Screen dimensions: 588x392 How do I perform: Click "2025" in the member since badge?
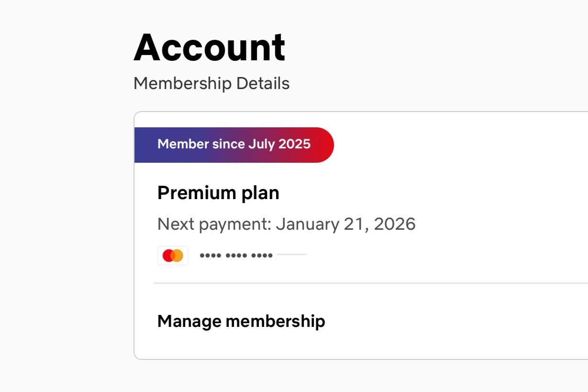point(295,145)
